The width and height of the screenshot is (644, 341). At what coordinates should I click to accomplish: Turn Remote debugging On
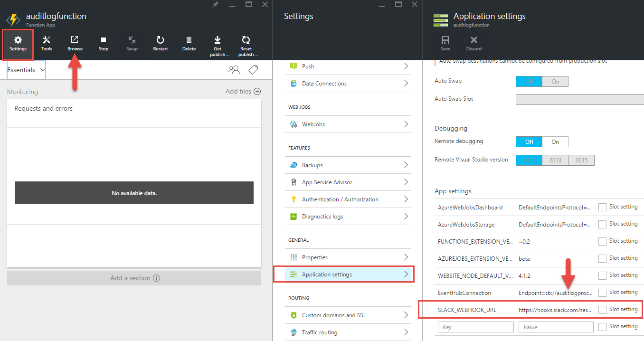click(x=555, y=142)
